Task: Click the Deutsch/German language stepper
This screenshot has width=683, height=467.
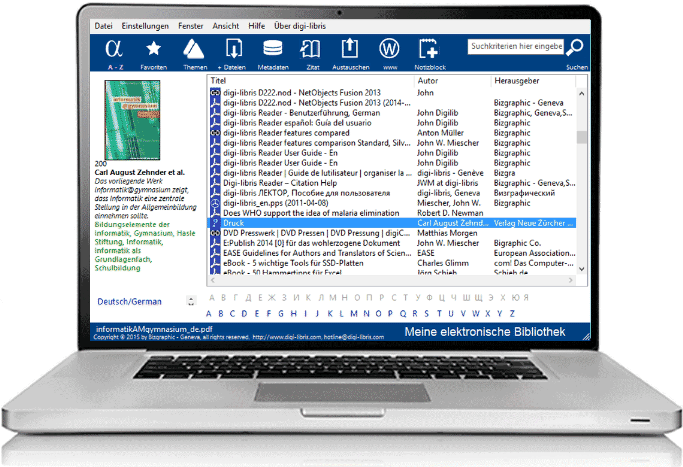Action: tap(191, 301)
